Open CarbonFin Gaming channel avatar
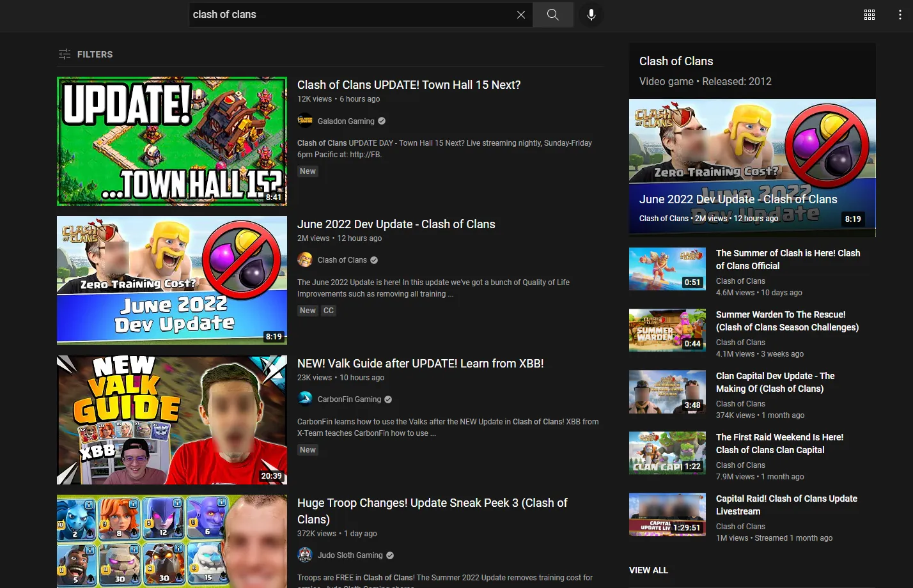 305,399
